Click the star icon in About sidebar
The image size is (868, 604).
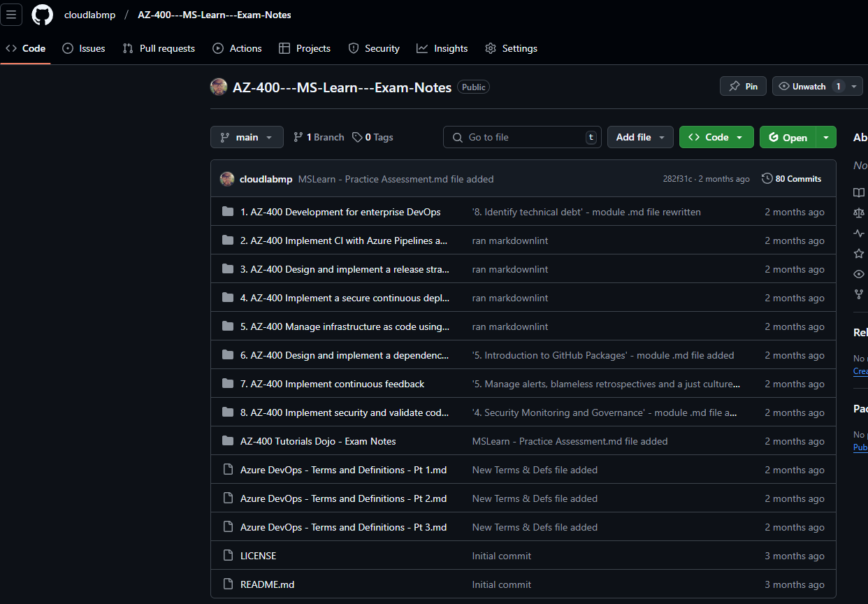click(x=859, y=253)
